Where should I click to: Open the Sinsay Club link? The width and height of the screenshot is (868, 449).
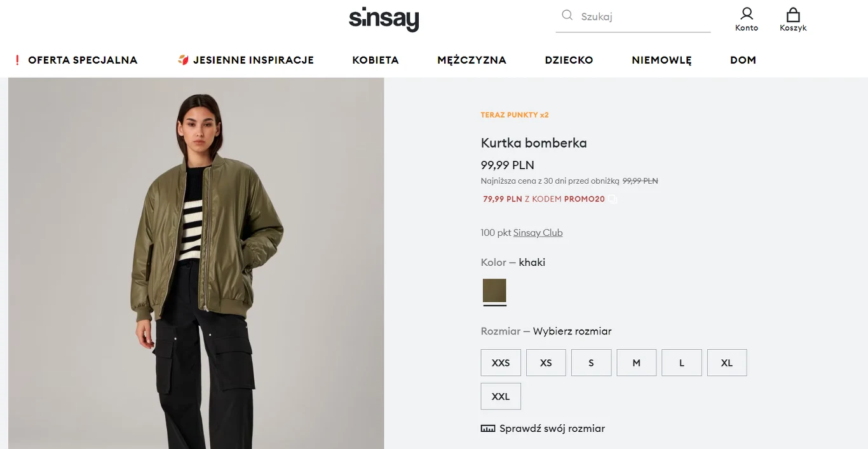[x=538, y=233]
